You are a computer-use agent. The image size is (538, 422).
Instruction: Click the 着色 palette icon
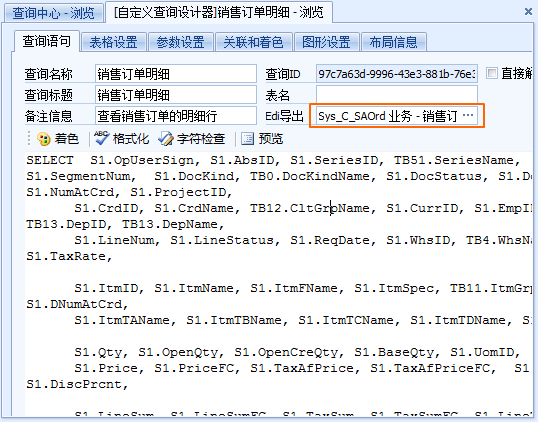[x=44, y=139]
